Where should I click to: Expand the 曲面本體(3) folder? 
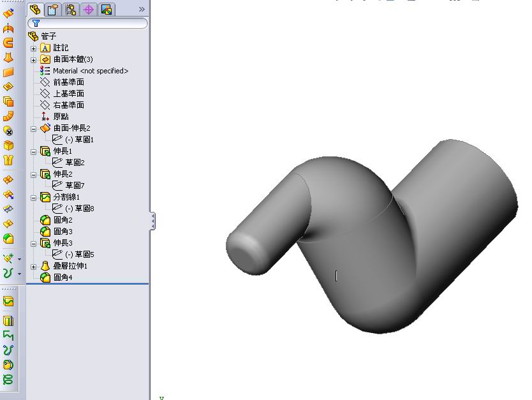(x=33, y=60)
